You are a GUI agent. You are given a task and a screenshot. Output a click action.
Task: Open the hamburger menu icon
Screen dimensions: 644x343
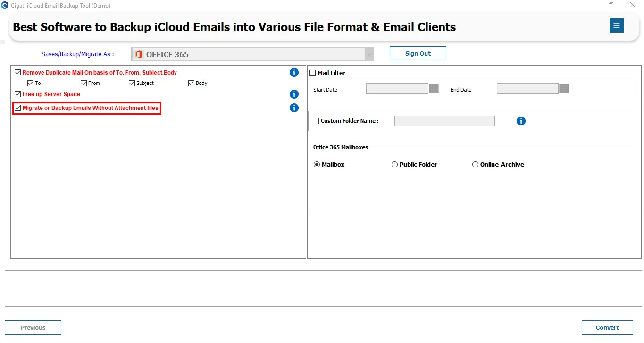point(616,25)
